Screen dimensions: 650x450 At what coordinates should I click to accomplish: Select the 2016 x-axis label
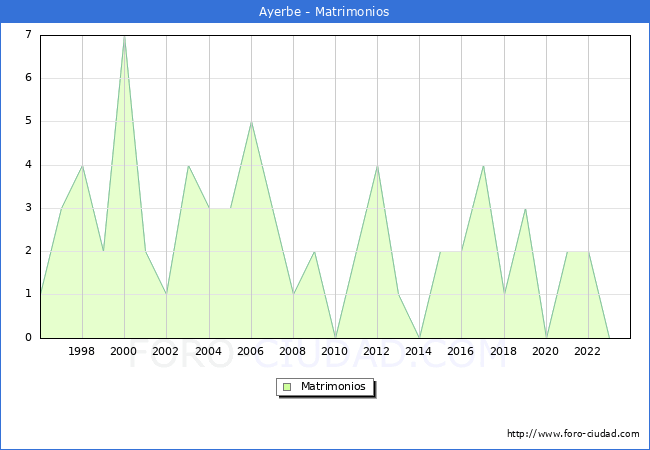click(461, 351)
